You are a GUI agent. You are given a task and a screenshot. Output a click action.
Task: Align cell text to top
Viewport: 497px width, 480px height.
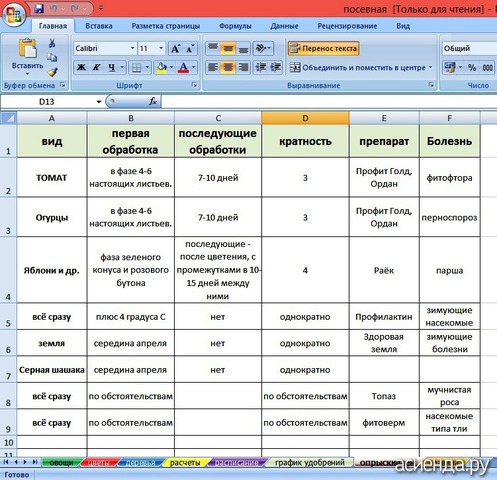213,49
